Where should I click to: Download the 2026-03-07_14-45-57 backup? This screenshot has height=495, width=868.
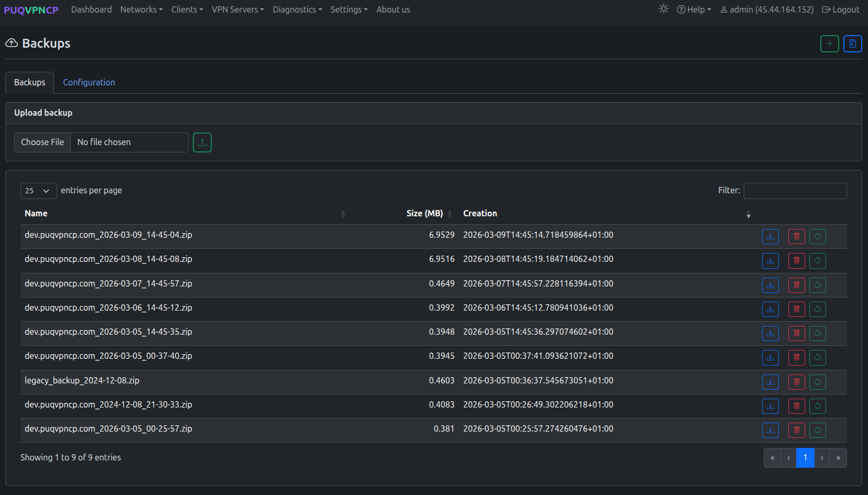point(770,285)
